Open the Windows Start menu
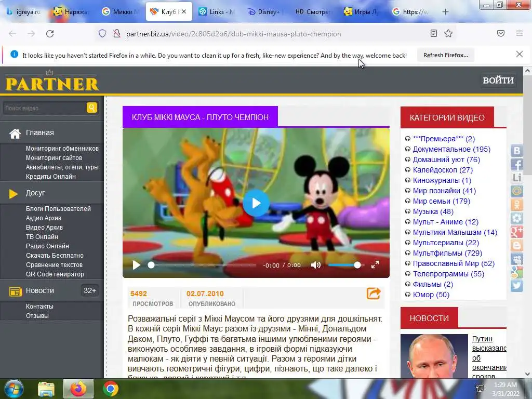 [x=13, y=389]
